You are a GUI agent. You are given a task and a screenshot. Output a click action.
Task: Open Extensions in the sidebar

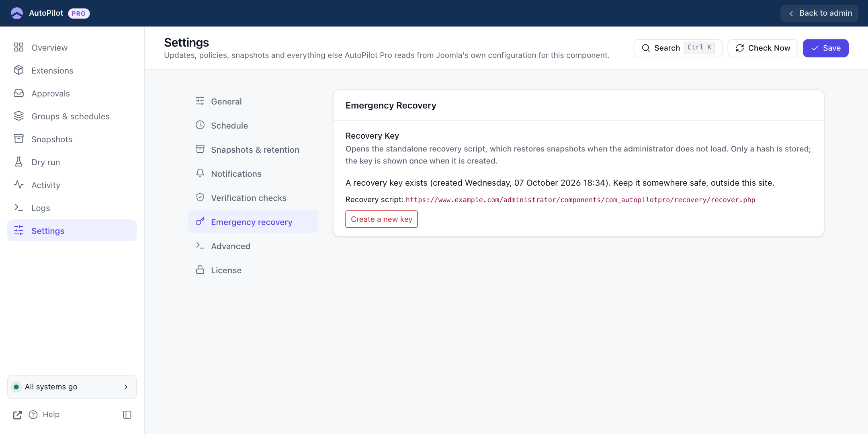72,70
